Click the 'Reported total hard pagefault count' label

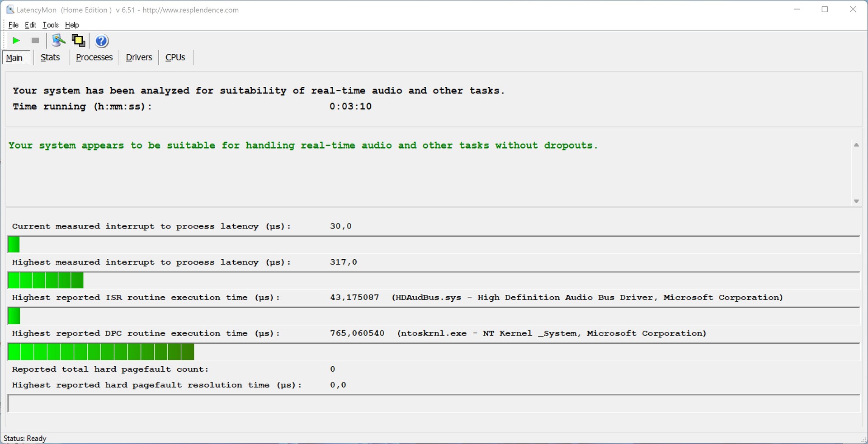[110, 369]
